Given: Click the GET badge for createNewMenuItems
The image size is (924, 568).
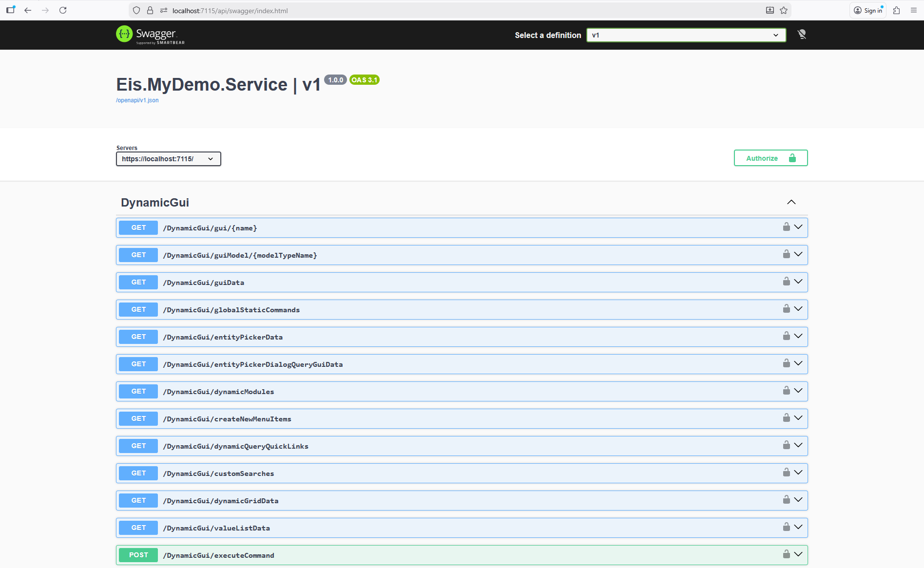Looking at the screenshot, I should coord(138,418).
